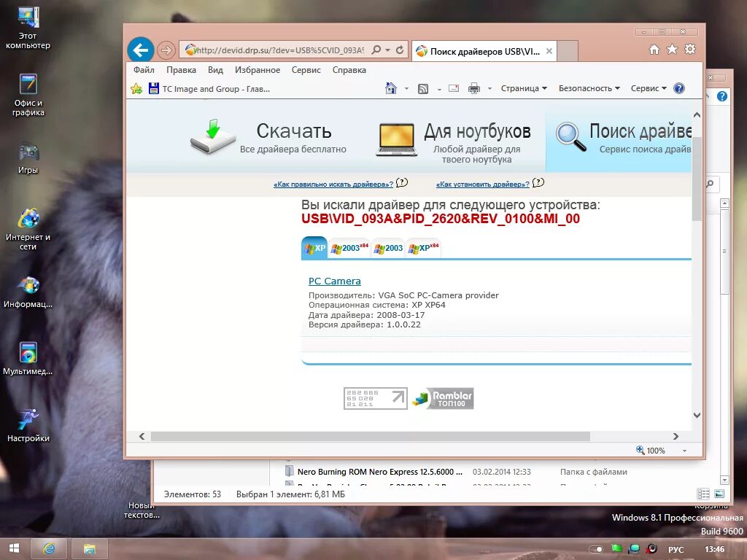Open the Страница dropdown menu
Screen dimensions: 747x560
(x=524, y=88)
